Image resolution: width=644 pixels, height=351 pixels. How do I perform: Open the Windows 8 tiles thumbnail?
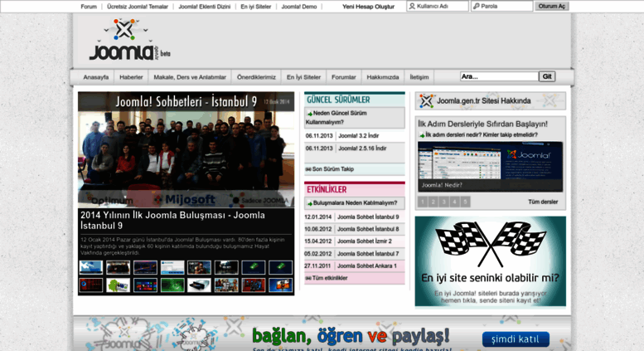(145, 285)
